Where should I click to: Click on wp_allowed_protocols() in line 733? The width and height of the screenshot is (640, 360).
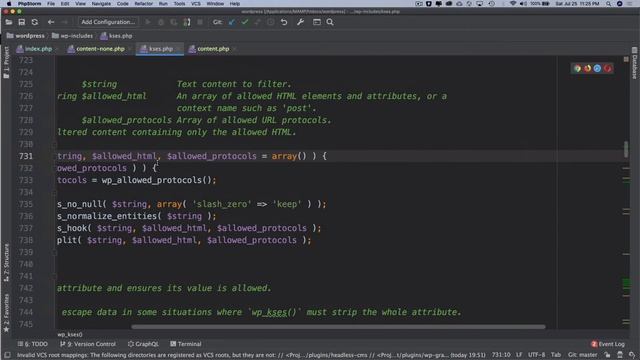pos(156,180)
